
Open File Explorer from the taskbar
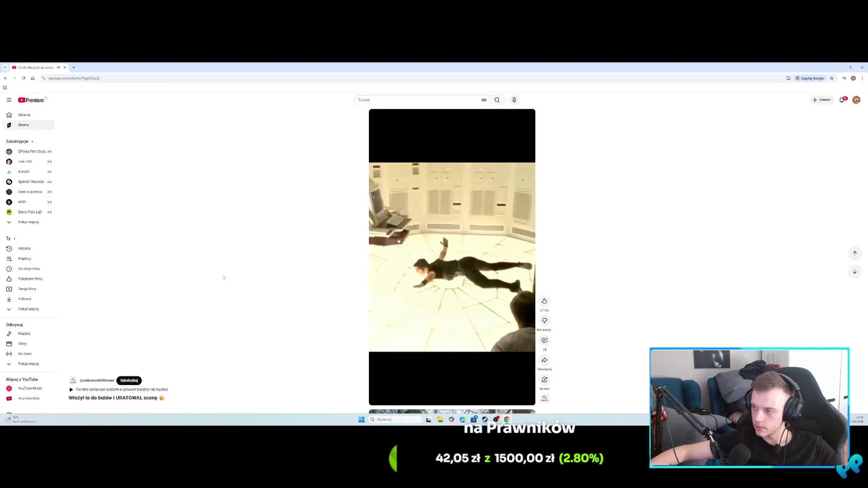(440, 420)
